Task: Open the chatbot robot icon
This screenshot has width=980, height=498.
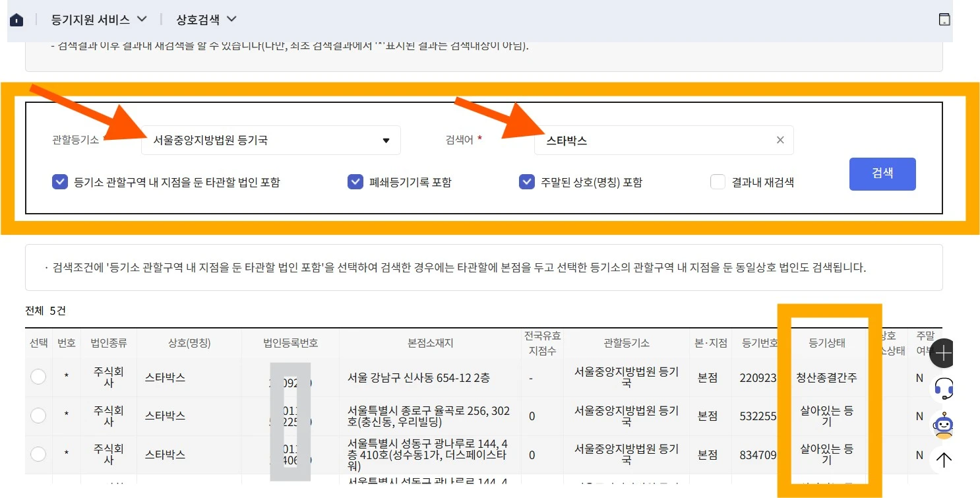Action: [x=944, y=425]
